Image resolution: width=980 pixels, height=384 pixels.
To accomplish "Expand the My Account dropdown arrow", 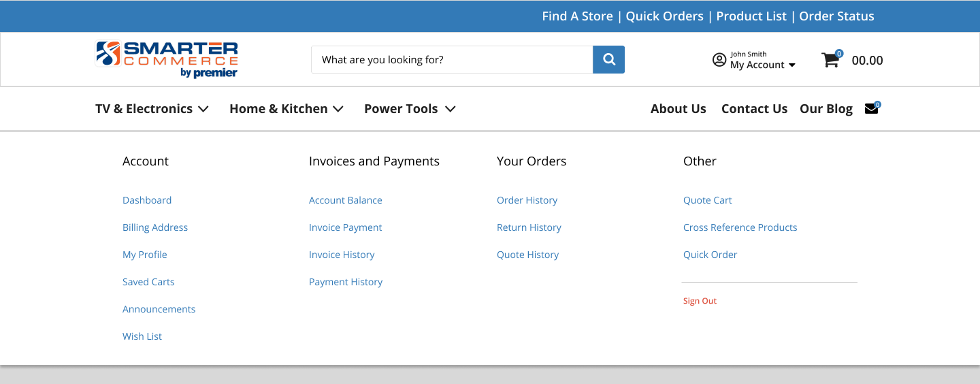I will 791,65.
